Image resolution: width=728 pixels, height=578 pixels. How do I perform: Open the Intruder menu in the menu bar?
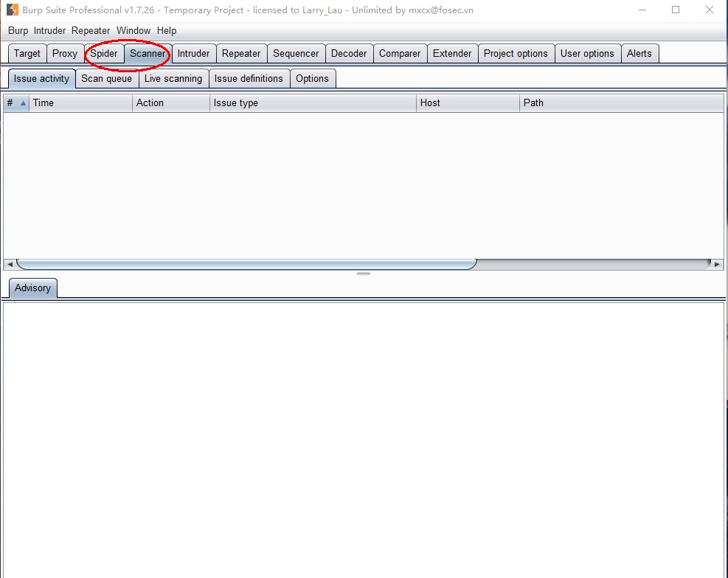49,31
